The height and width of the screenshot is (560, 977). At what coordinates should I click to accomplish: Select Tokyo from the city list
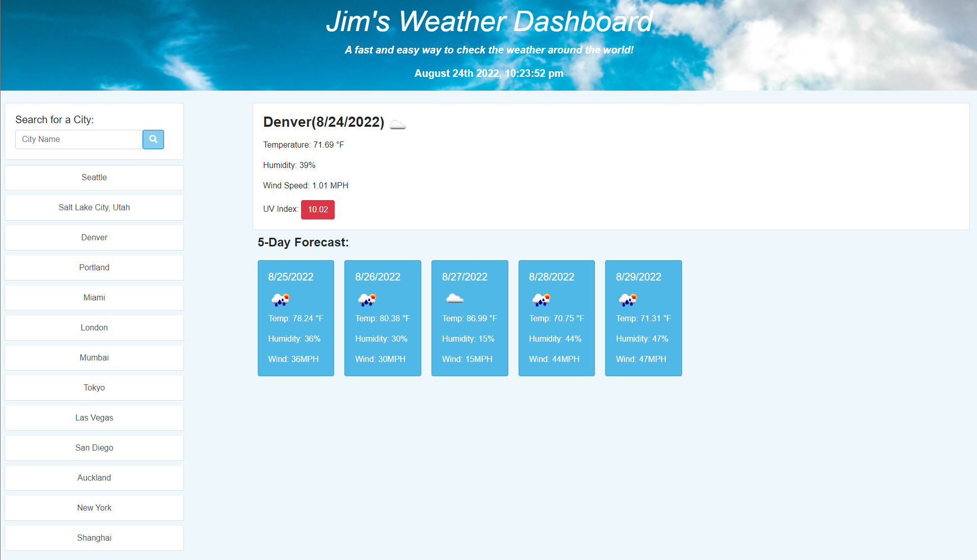pyautogui.click(x=94, y=387)
